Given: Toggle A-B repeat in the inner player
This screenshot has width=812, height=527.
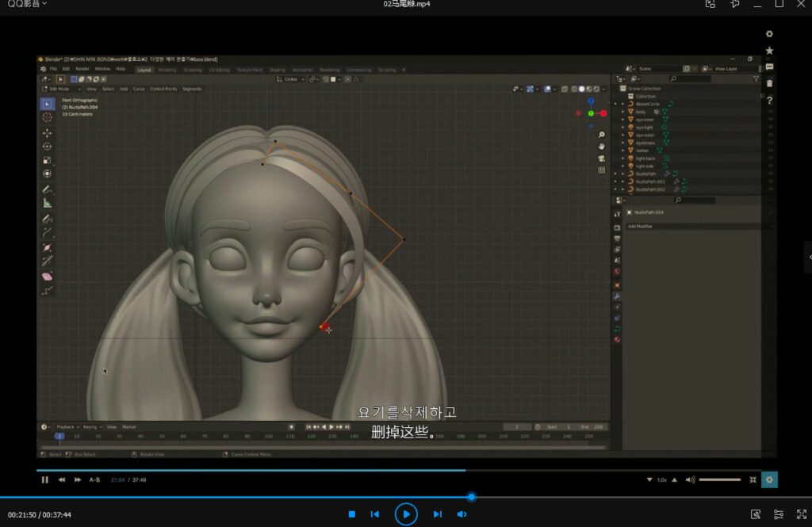Looking at the screenshot, I should coord(94,480).
